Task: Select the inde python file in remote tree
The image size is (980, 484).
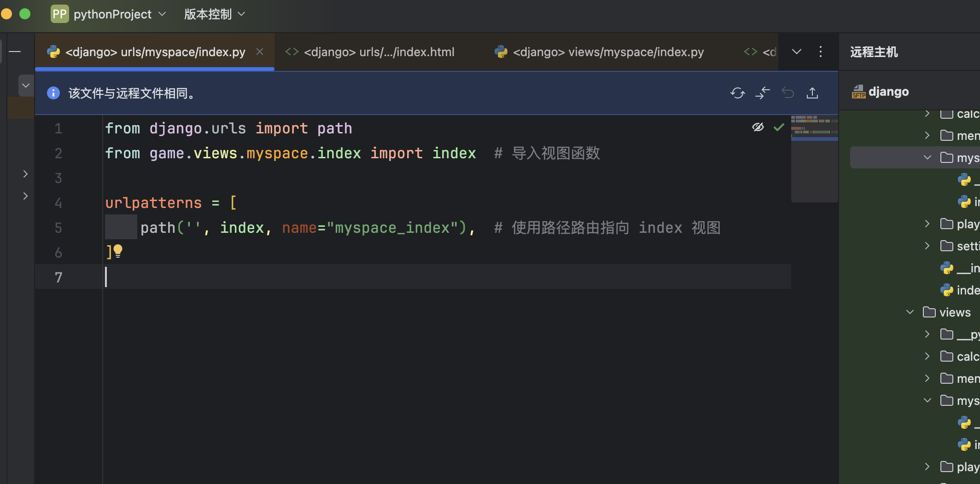Action: point(960,290)
